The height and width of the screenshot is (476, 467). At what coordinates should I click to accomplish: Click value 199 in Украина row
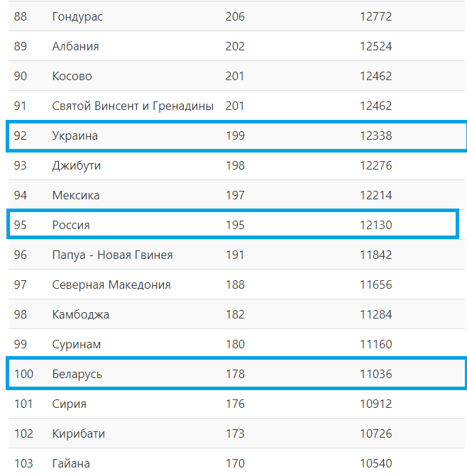tap(235, 135)
